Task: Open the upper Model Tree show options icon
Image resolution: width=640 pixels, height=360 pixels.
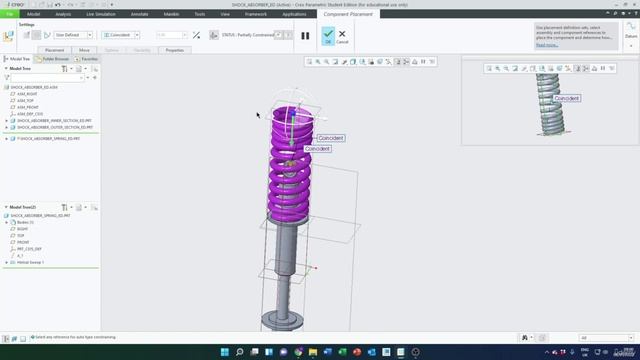Action: (x=80, y=69)
